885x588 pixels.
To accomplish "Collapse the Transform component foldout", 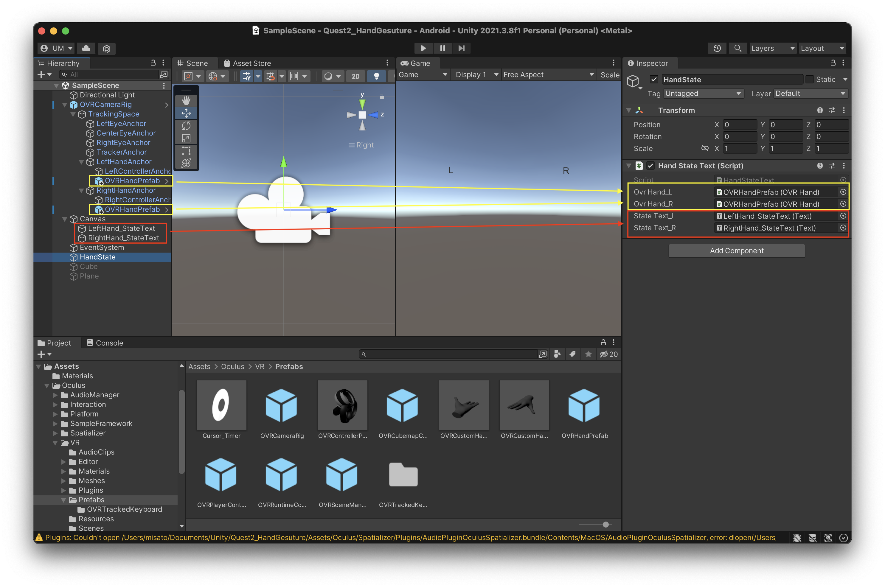I will tap(629, 110).
